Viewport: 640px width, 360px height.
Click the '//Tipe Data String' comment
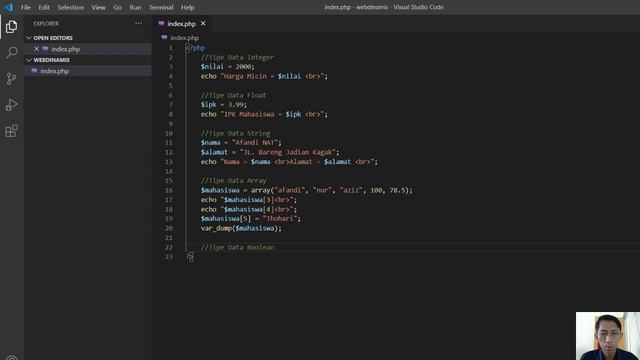point(235,133)
